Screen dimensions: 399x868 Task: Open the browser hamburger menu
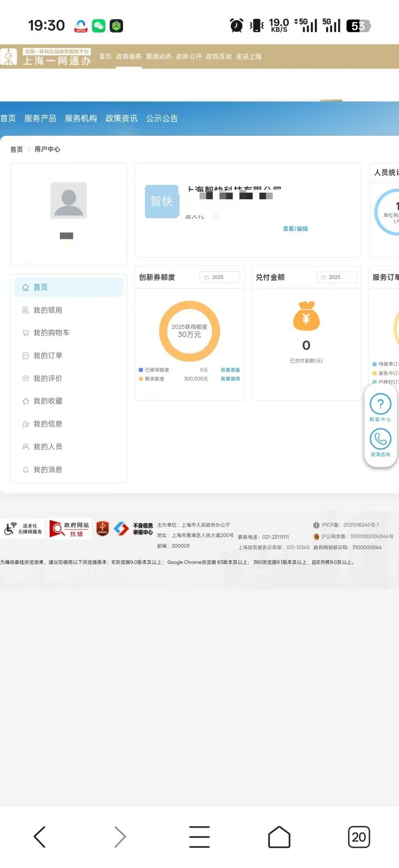[199, 837]
